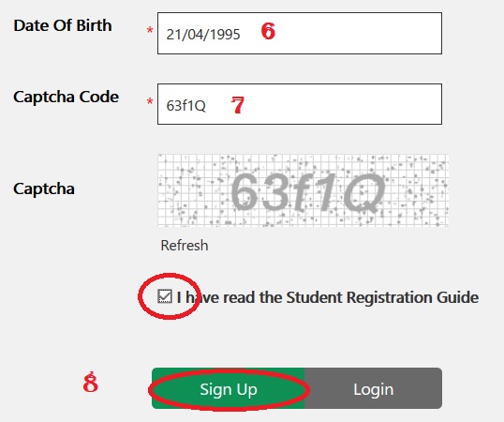Click the red number 8 annotation
Viewport: 504px width, 422px height.
pyautogui.click(x=90, y=382)
